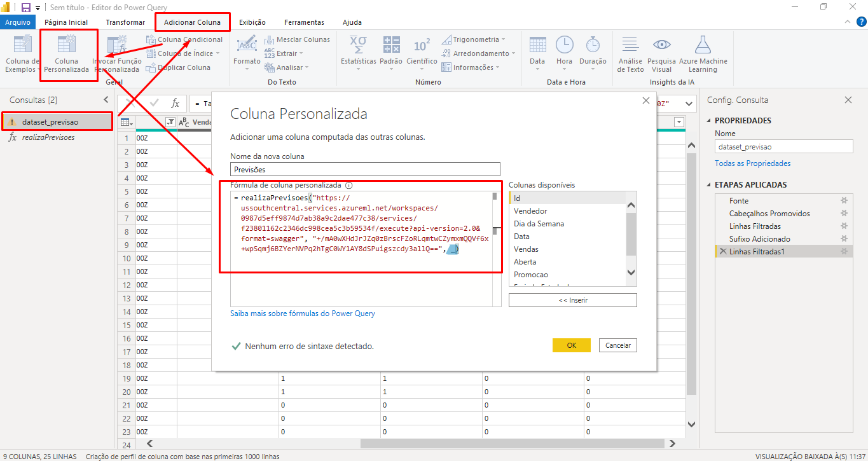
Task: Click Invocar Função Personalizada
Action: tap(117, 54)
